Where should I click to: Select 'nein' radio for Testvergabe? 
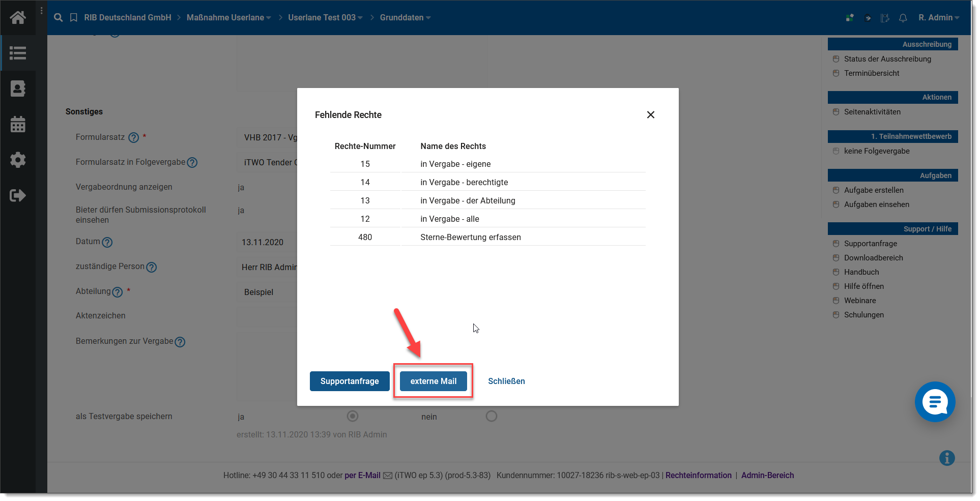click(492, 416)
